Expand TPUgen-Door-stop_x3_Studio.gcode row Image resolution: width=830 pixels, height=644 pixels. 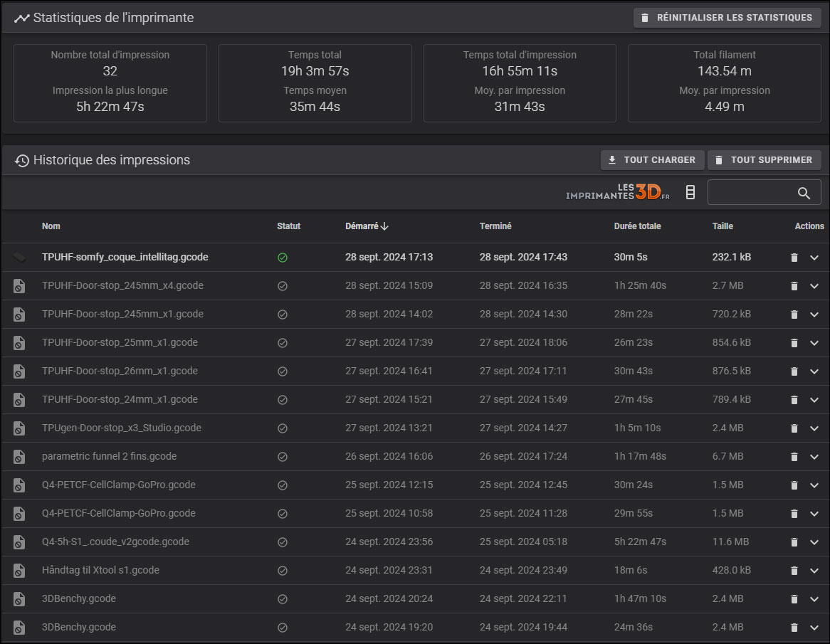(814, 428)
